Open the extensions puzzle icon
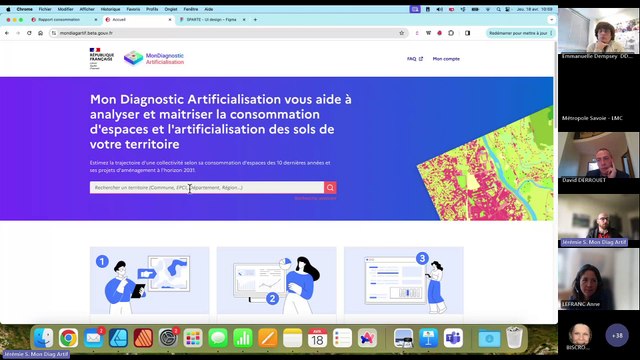The height and width of the screenshot is (360, 640). 451,33
